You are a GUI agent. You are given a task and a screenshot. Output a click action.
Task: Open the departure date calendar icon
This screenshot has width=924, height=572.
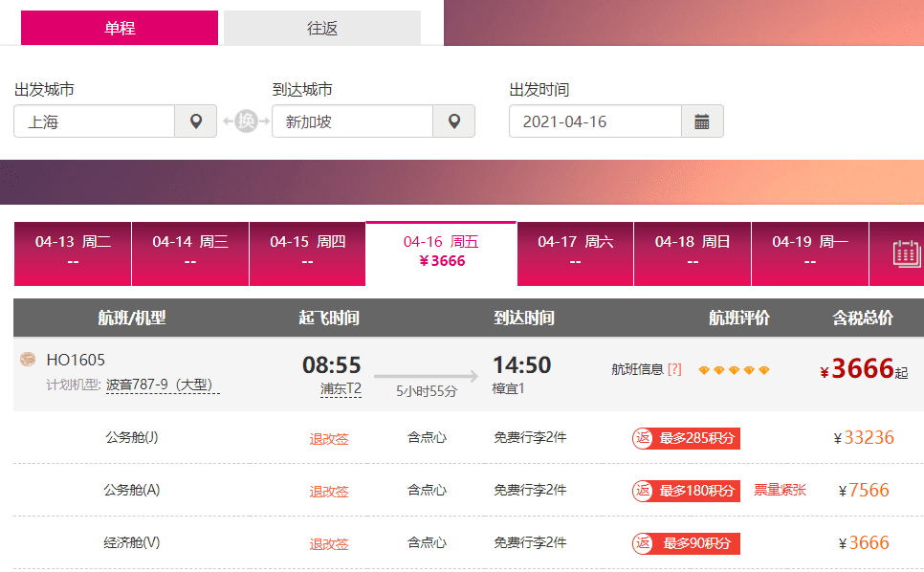click(702, 121)
